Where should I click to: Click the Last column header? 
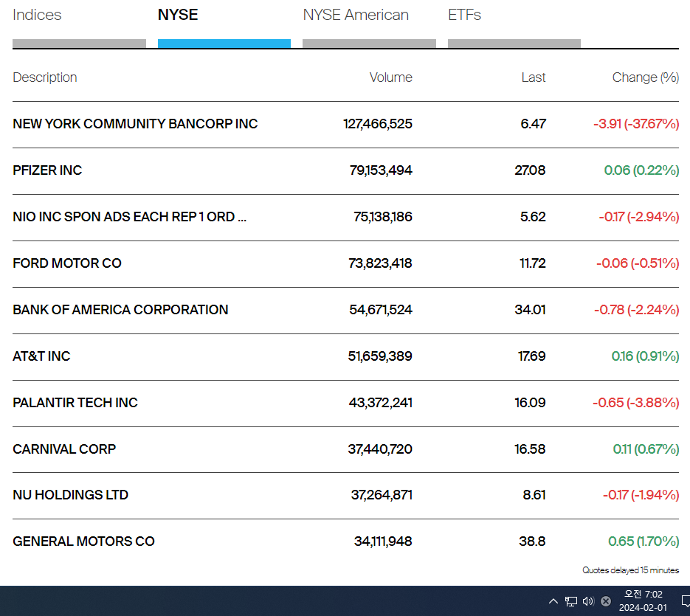pyautogui.click(x=534, y=77)
